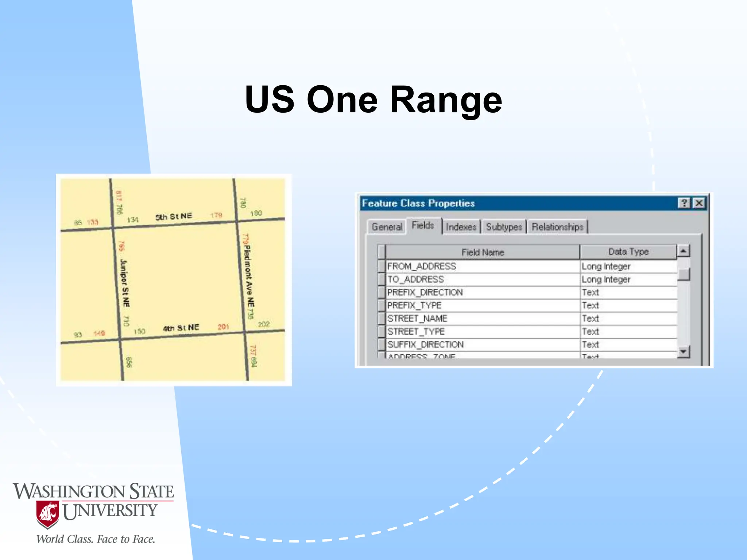Click Text data type for PREFIX_DIRECTION
This screenshot has height=560, width=747.
point(628,293)
